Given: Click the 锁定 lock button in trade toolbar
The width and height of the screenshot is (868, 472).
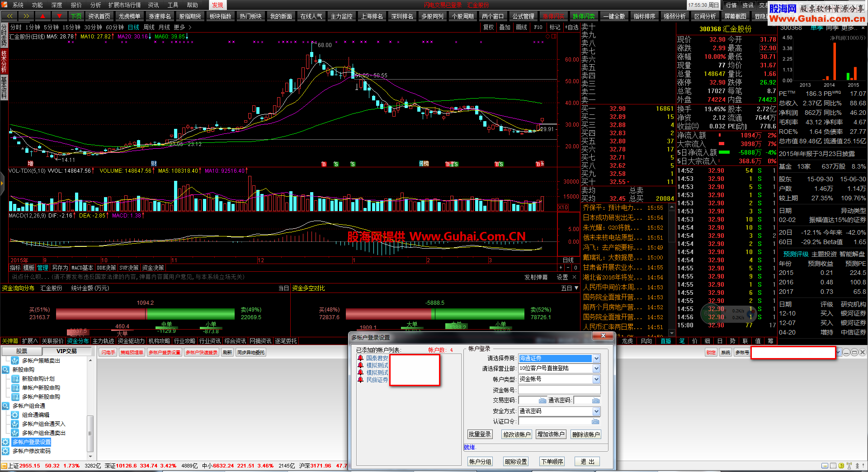Looking at the screenshot, I should [711, 352].
